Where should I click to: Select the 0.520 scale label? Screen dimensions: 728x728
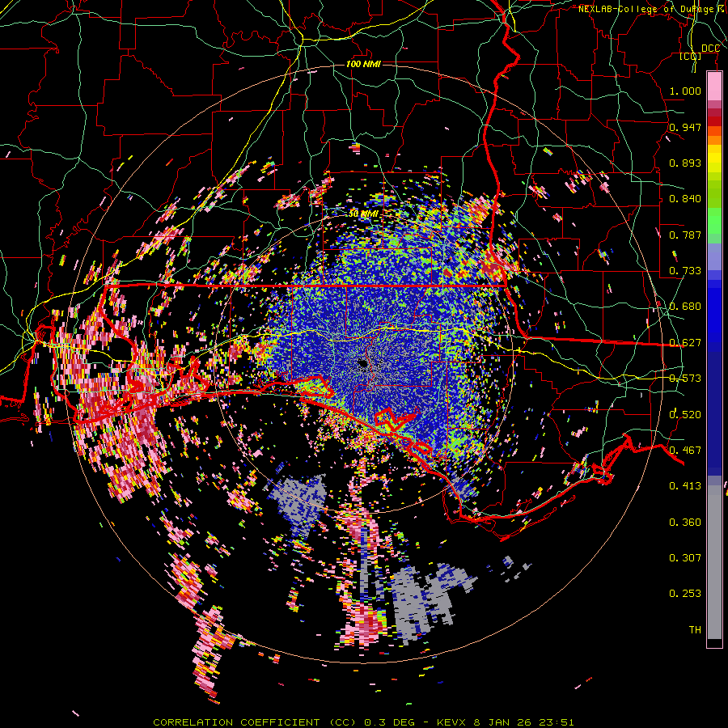pyautogui.click(x=685, y=415)
